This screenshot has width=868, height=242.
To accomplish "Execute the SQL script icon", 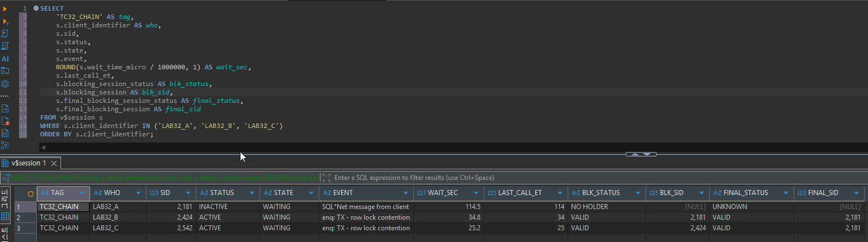I will 5,34.
